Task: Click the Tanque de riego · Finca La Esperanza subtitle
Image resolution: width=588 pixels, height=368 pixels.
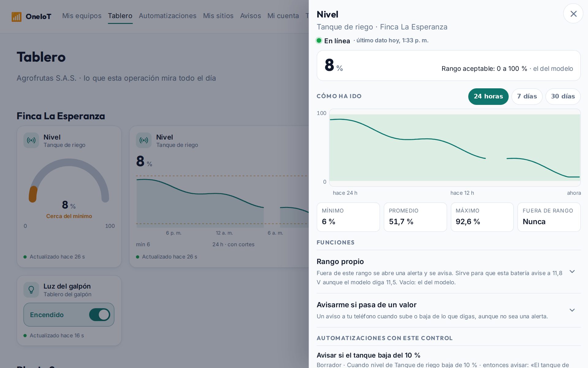Action: pos(382,27)
